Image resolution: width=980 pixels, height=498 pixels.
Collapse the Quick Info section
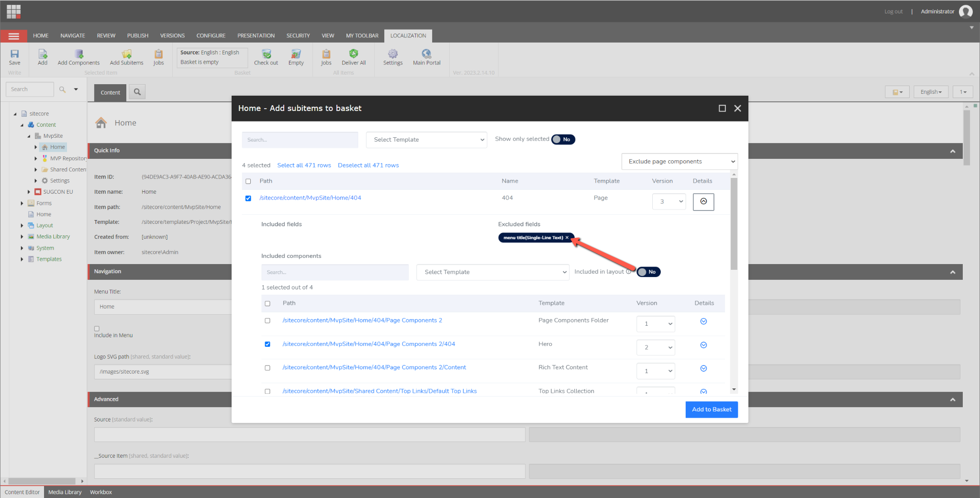pos(953,151)
